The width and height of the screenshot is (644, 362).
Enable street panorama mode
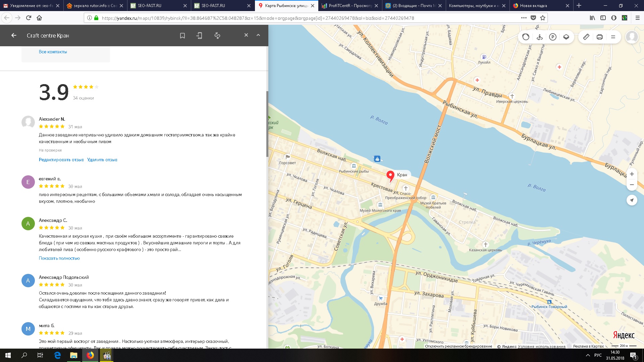click(x=539, y=37)
